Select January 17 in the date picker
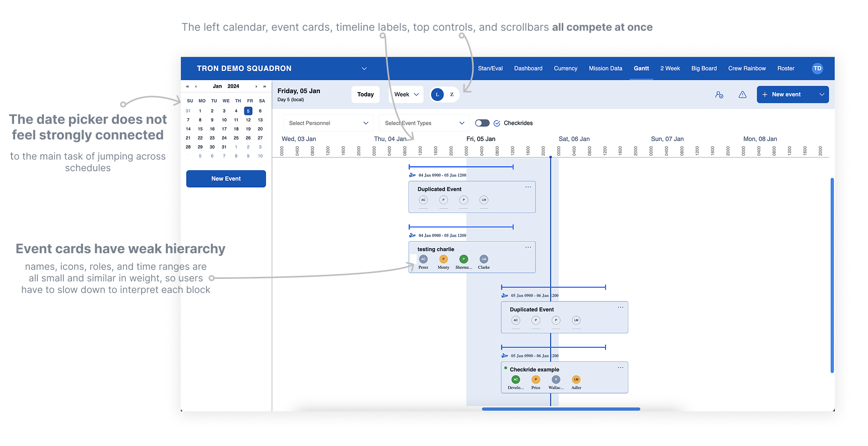 click(224, 129)
